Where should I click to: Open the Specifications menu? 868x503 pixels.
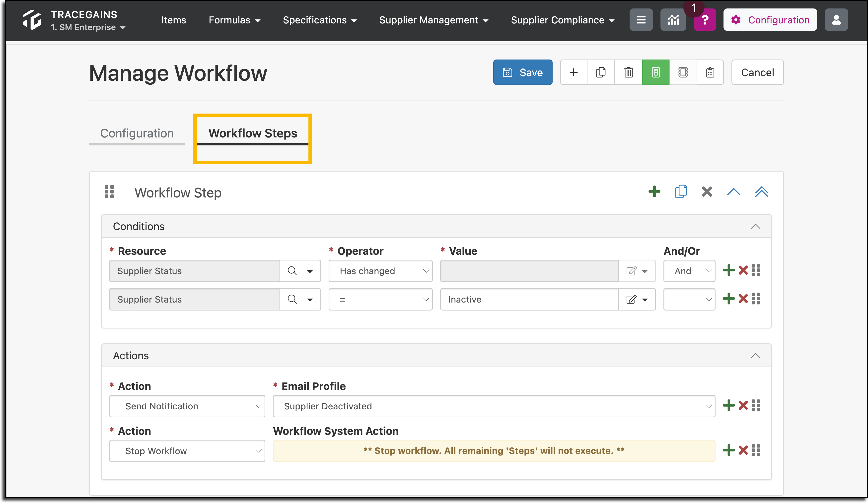(x=319, y=20)
